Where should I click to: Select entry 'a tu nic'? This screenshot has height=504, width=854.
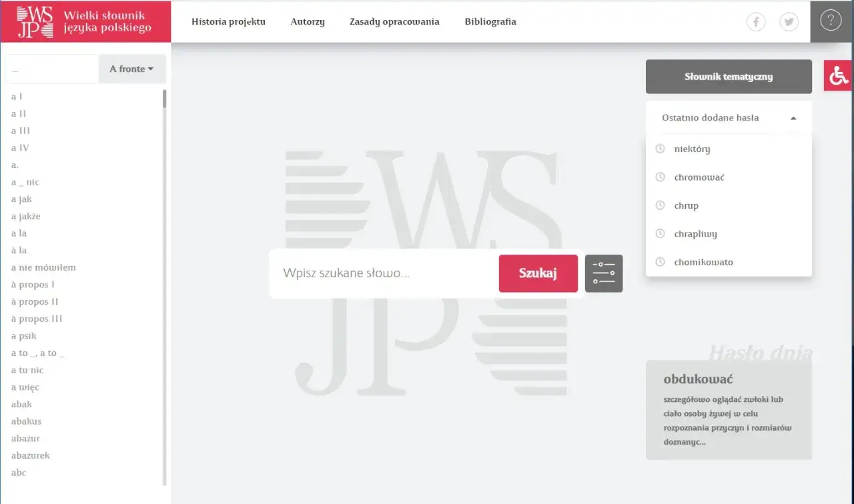coord(27,370)
